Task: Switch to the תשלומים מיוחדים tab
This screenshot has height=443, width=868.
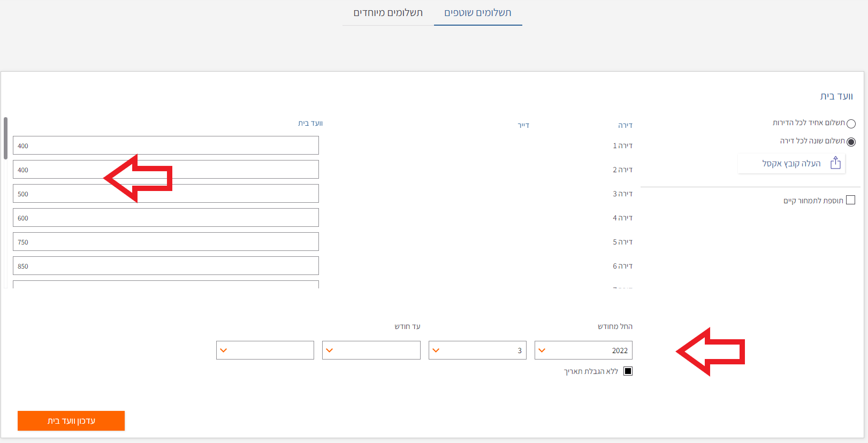Action: pos(388,13)
